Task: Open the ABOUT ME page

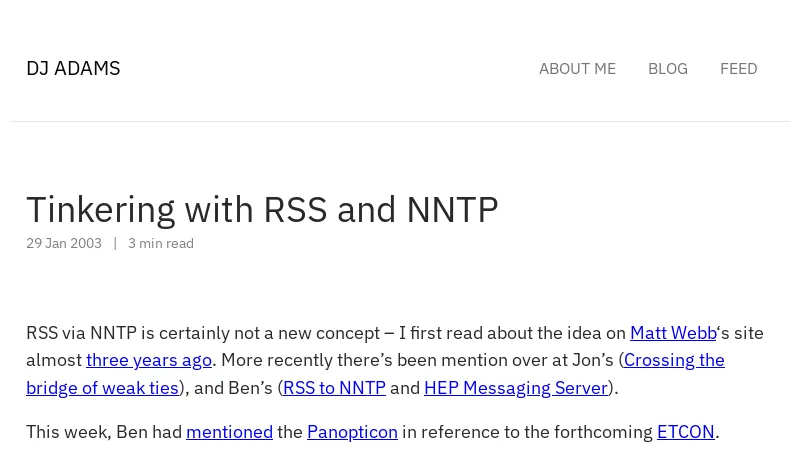Action: click(x=577, y=69)
